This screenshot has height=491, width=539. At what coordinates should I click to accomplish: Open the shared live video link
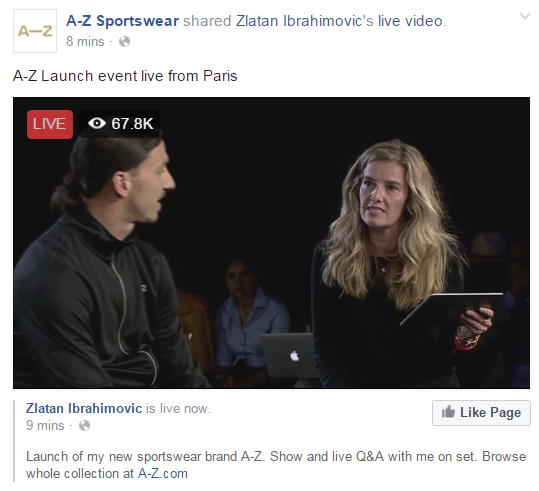tap(410, 21)
